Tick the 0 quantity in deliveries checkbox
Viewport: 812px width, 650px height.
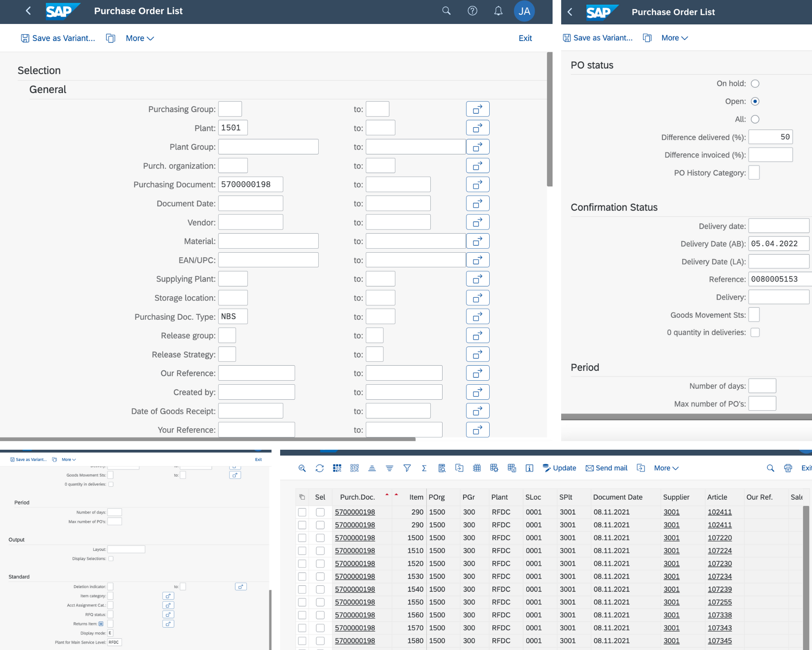[755, 333]
